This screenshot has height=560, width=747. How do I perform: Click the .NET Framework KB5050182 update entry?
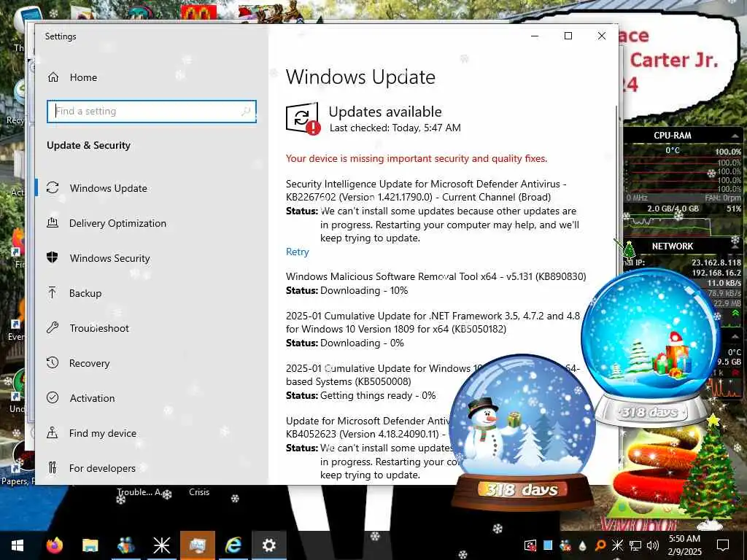coord(433,322)
